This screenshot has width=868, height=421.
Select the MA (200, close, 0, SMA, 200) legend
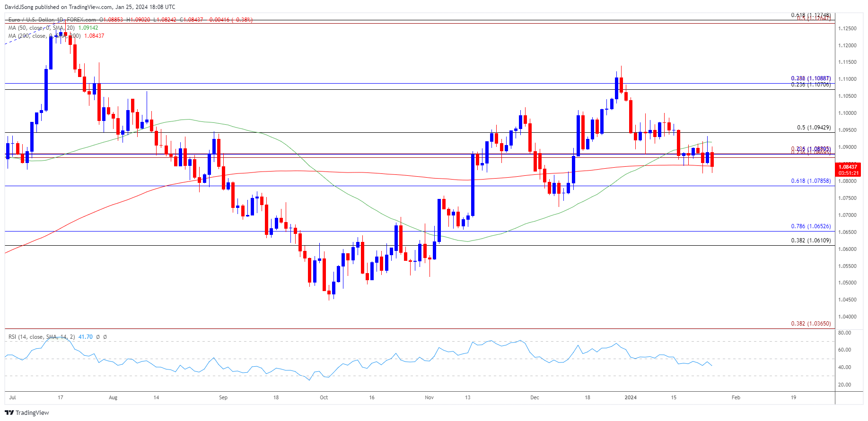[44, 36]
